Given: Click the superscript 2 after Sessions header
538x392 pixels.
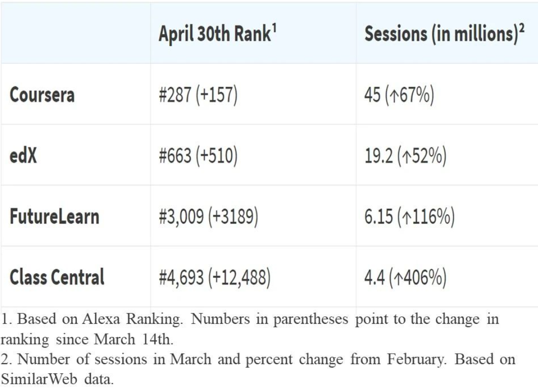Looking at the screenshot, I should [x=521, y=28].
